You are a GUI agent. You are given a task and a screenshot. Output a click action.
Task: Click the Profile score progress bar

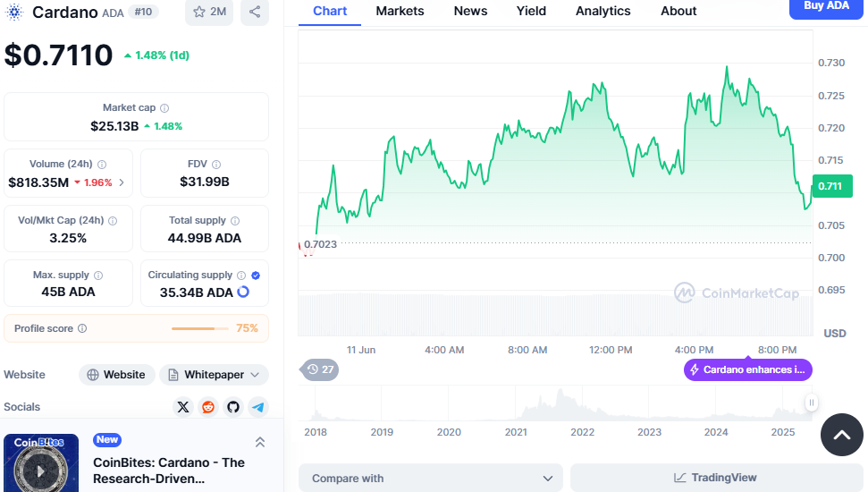tap(200, 328)
